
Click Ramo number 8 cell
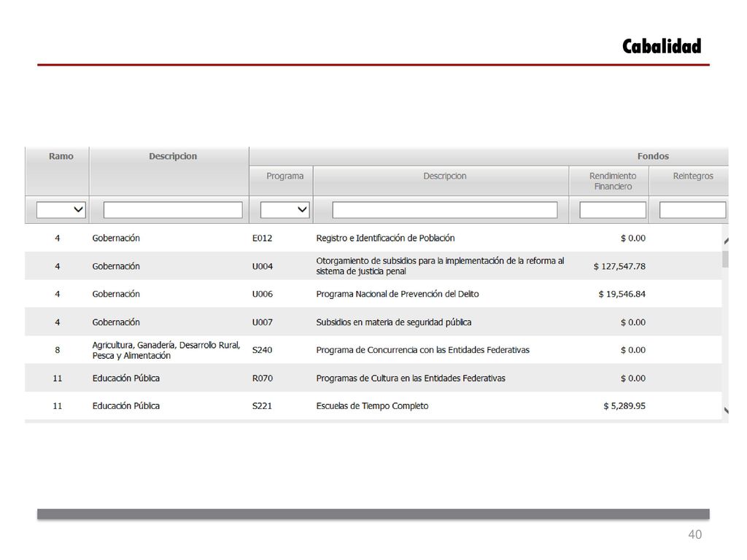click(57, 350)
